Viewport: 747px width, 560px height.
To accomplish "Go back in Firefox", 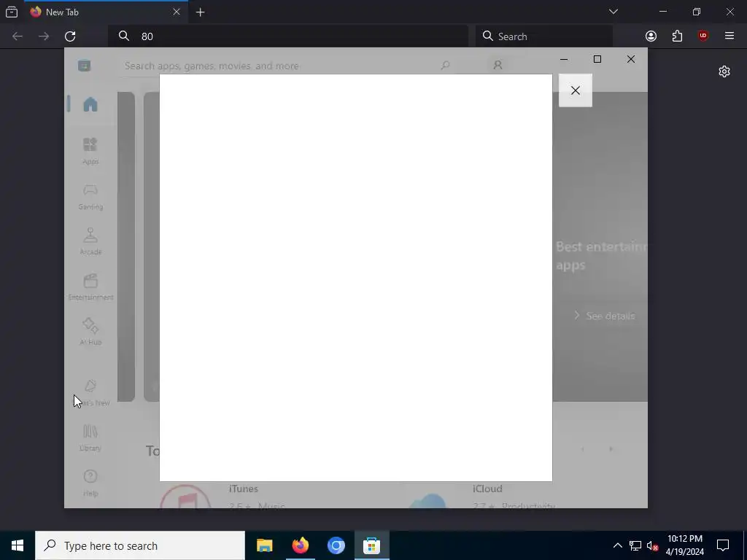I will pyautogui.click(x=18, y=36).
